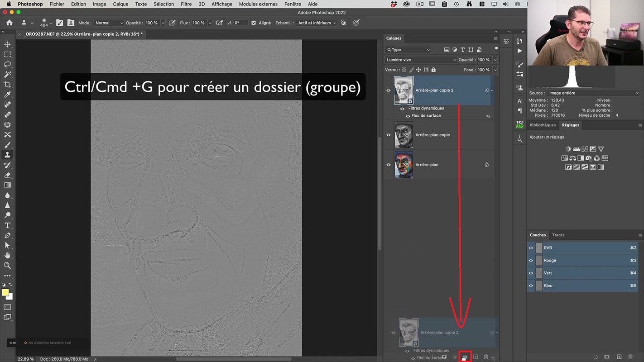Image resolution: width=644 pixels, height=362 pixels.
Task: Hide the Arrière-plan copie 2 layer
Action: [x=388, y=90]
